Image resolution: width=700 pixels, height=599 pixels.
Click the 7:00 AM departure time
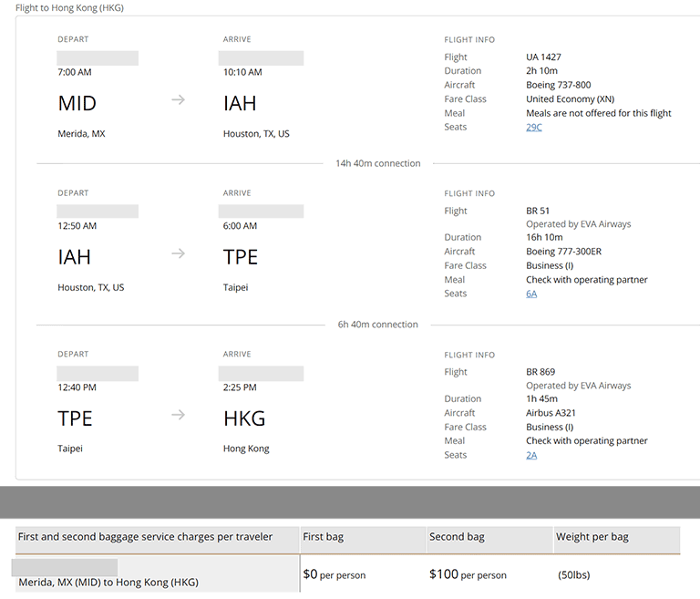coord(74,72)
